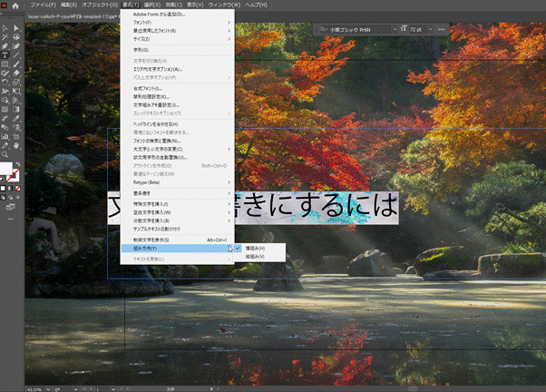Click the white Fill color swatch
This screenshot has height=392, width=546.
(6, 169)
